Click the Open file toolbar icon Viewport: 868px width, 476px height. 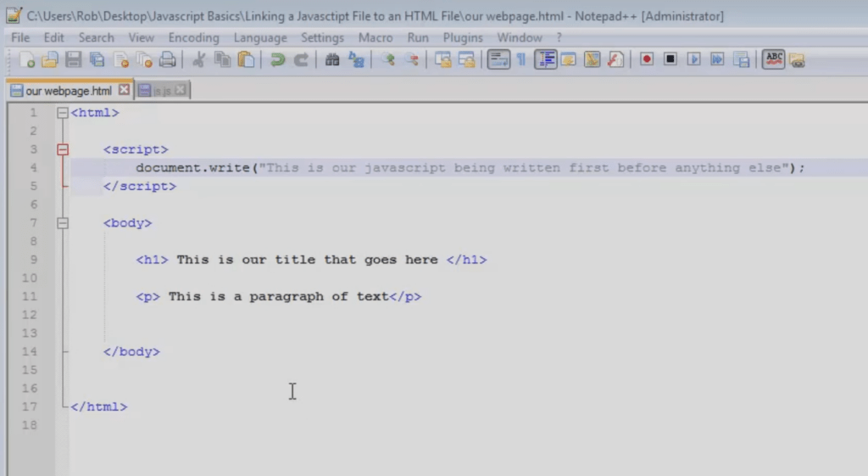tap(50, 59)
